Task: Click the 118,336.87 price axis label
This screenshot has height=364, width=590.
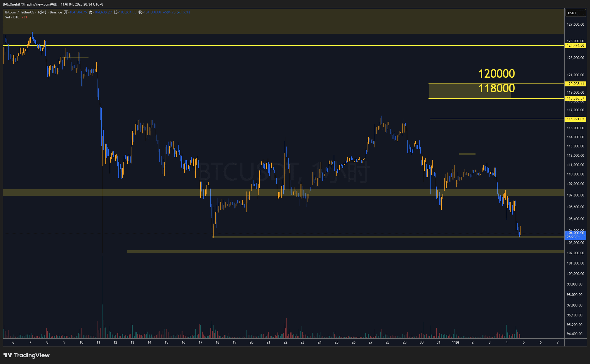Action: tap(575, 98)
